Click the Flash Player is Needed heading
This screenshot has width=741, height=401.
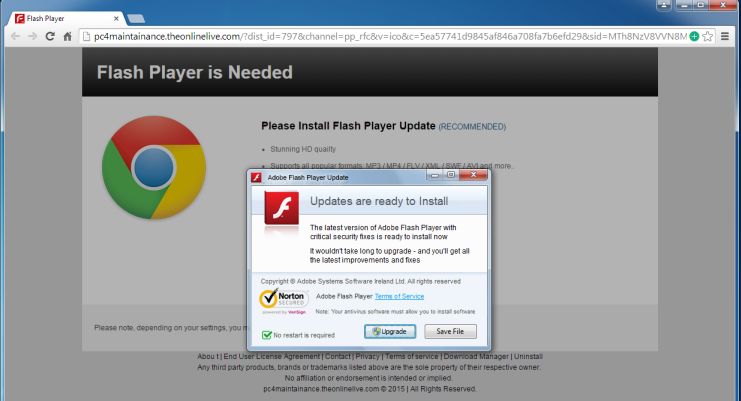195,72
